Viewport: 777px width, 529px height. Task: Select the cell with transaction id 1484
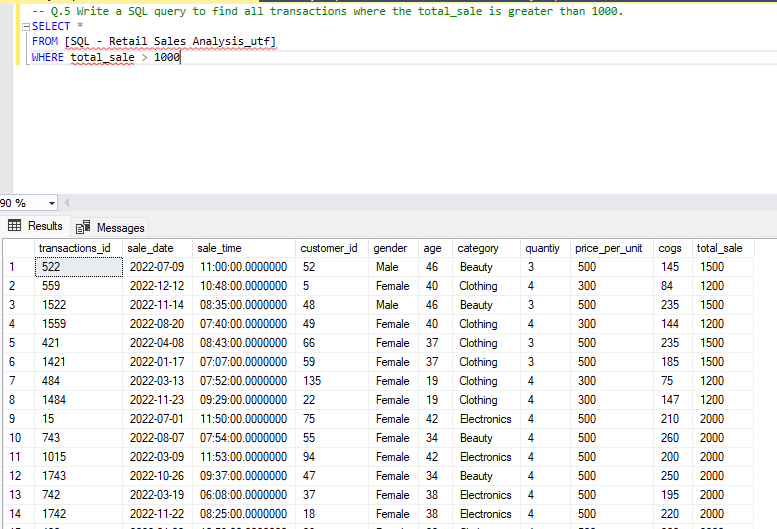(78, 400)
